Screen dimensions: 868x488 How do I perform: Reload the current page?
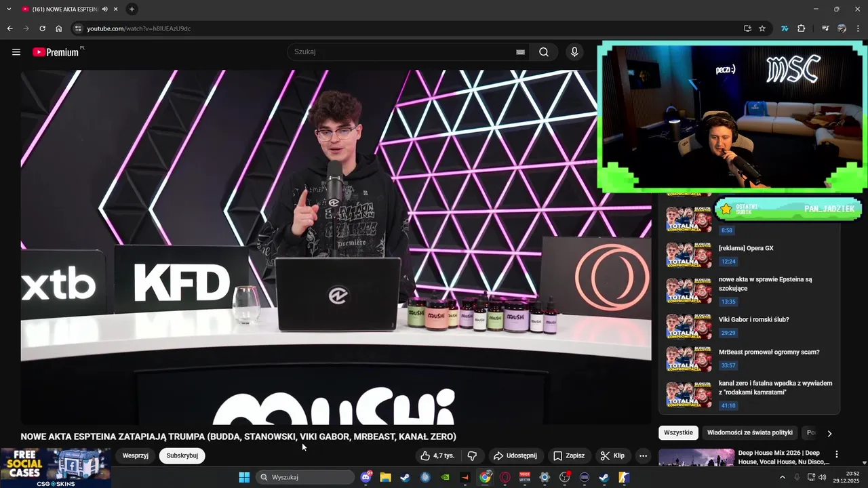(42, 28)
